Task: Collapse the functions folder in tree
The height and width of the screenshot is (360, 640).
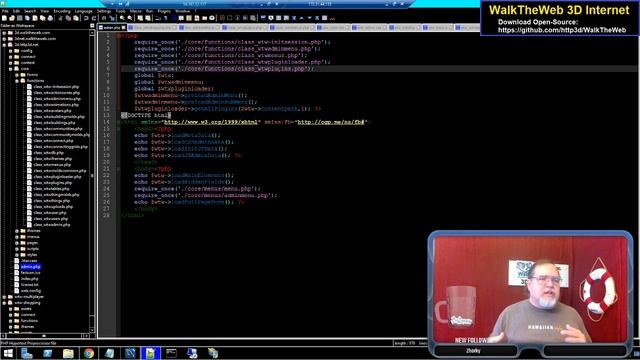Action: click(x=17, y=81)
